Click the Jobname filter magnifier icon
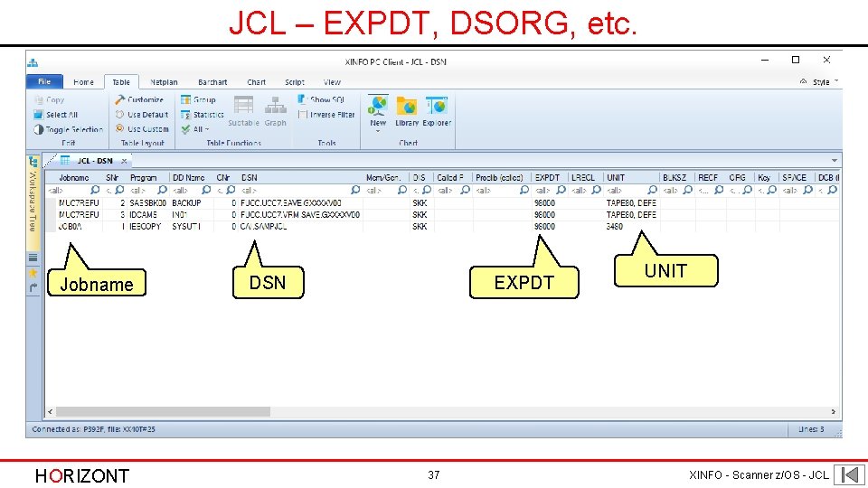The width and height of the screenshot is (868, 488). [95, 190]
